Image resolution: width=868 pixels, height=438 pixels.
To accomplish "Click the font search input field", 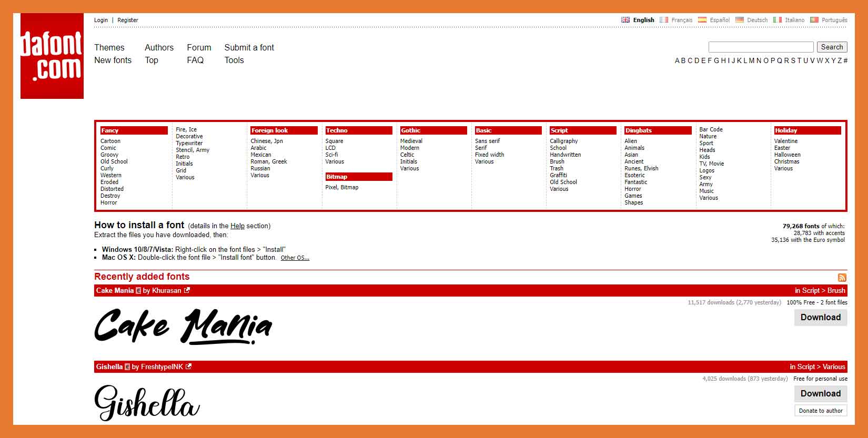I will pyautogui.click(x=761, y=47).
